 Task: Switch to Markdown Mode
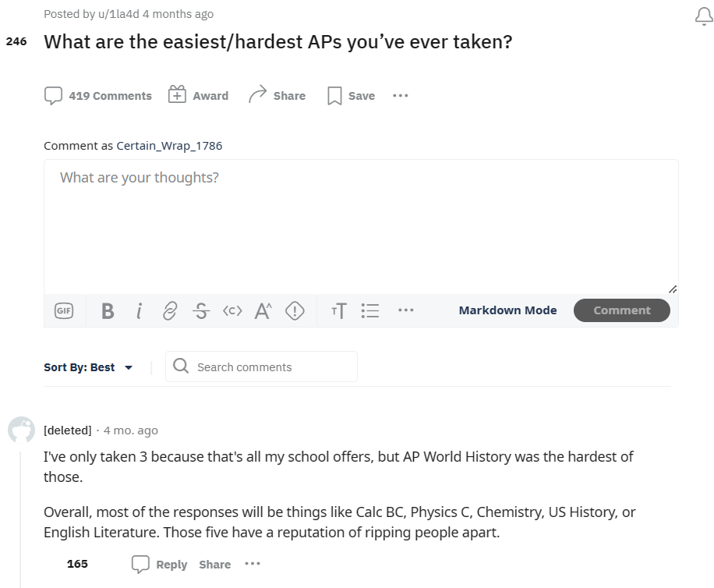507,310
